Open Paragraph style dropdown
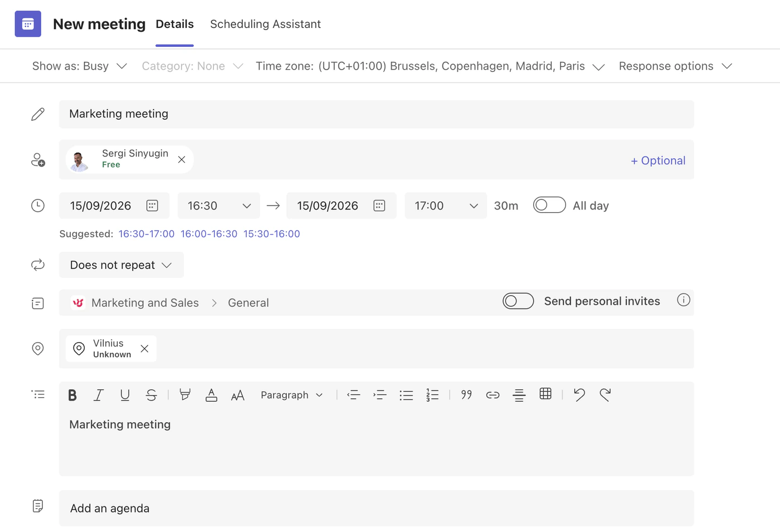 pos(291,395)
